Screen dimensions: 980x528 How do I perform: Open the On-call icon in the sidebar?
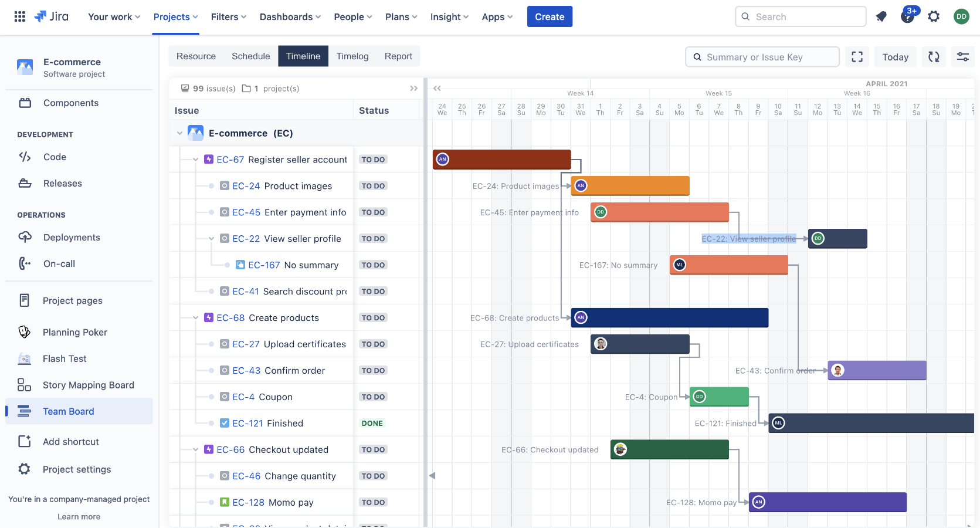pos(25,263)
